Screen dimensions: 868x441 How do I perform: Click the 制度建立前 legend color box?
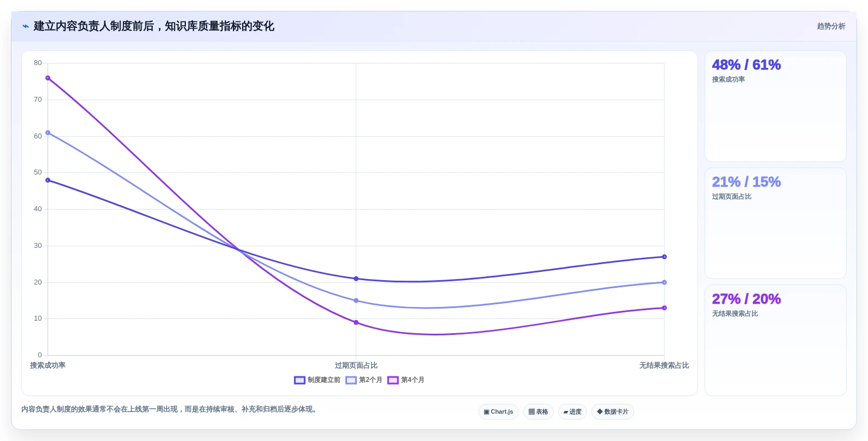300,380
